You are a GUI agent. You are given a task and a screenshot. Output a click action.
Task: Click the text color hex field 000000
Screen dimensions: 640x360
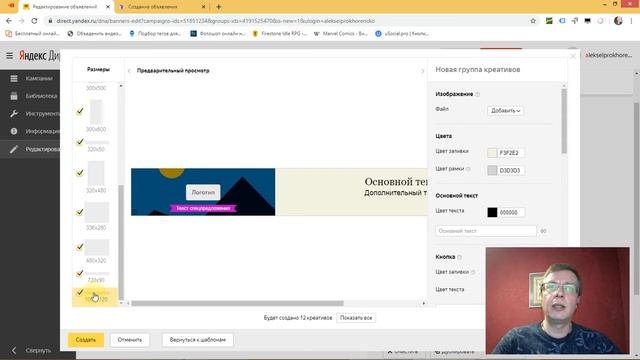[511, 212]
